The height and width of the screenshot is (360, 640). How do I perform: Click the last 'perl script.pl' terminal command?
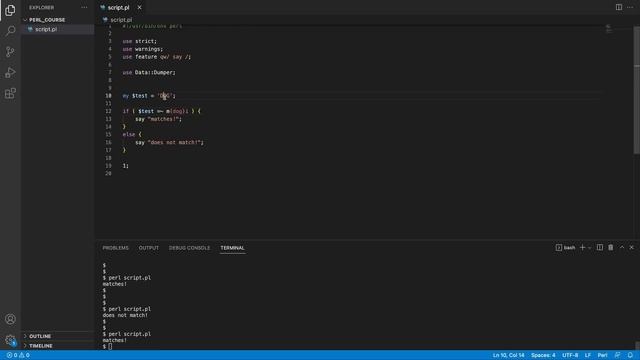tap(129, 334)
